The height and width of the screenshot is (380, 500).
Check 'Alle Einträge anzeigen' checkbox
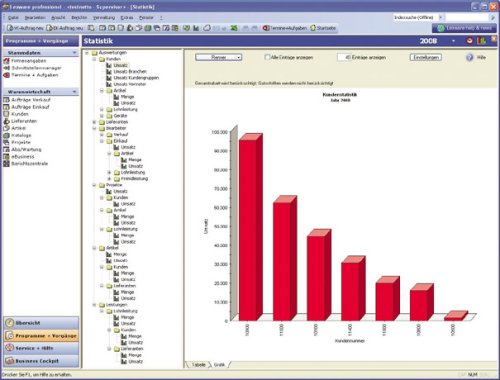(267, 57)
